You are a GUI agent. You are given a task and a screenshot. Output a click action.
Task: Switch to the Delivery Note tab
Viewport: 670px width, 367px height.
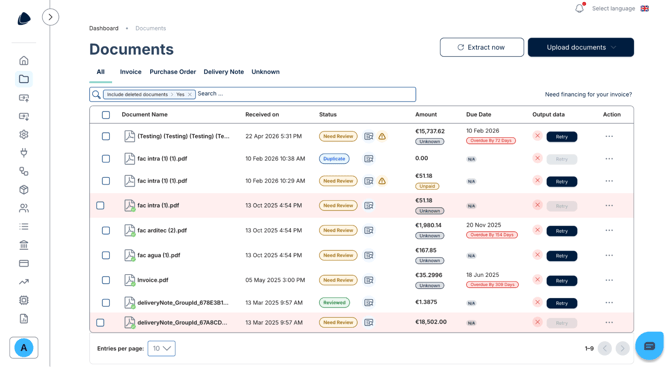coord(223,72)
